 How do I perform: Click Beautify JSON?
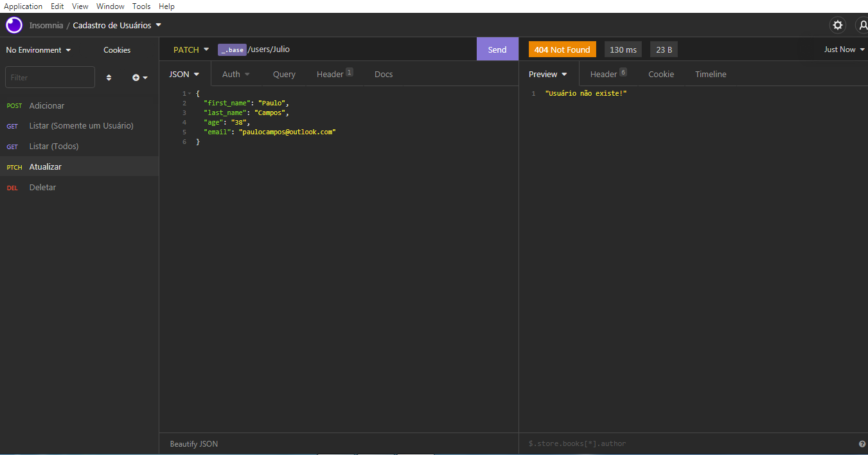point(193,443)
